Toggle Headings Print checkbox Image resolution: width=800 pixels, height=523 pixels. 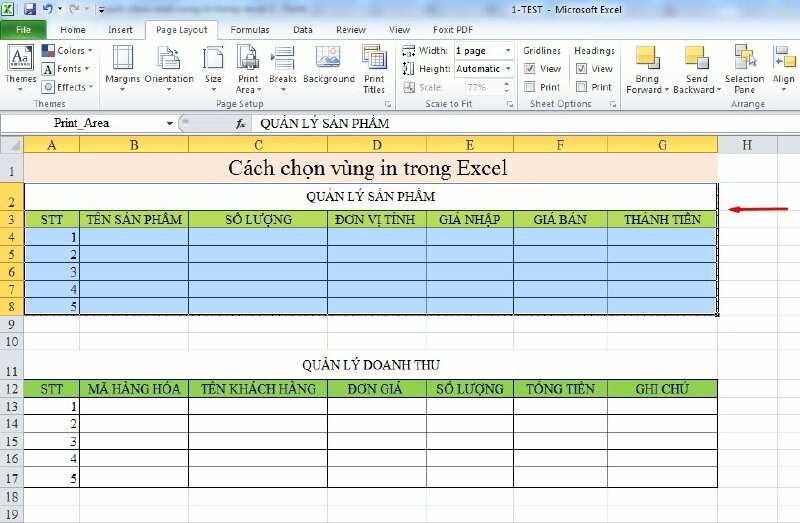pos(581,87)
